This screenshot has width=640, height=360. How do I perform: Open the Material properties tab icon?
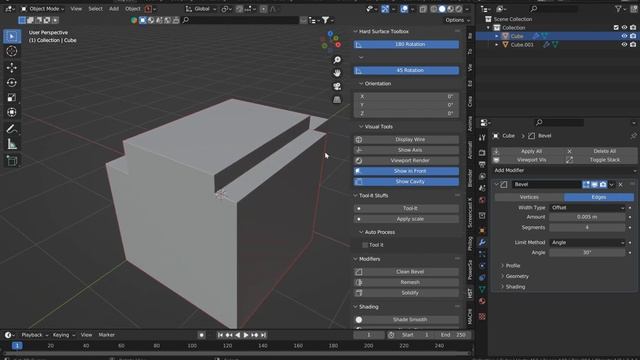coord(482,301)
